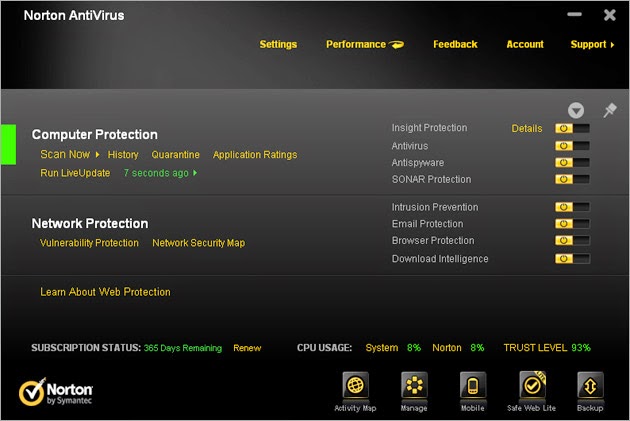The image size is (630, 421).
Task: Click the Computer Protection heading
Action: pos(94,135)
